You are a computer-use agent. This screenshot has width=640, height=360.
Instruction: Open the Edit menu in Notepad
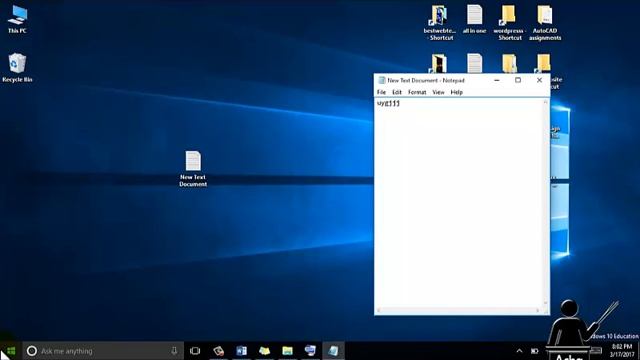(397, 92)
